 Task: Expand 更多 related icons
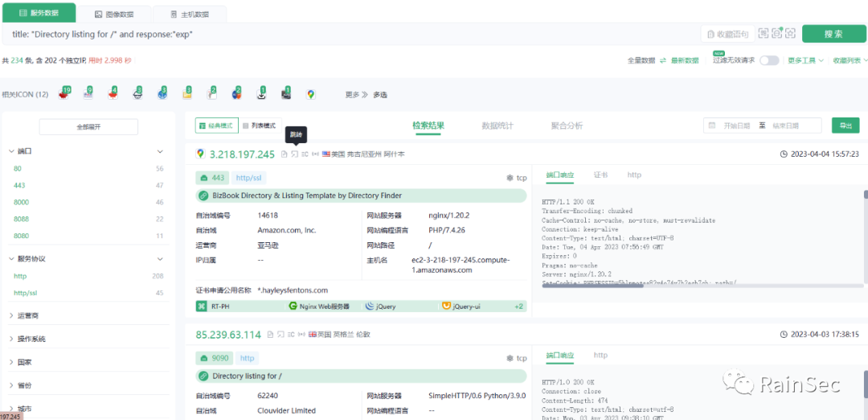pyautogui.click(x=357, y=95)
